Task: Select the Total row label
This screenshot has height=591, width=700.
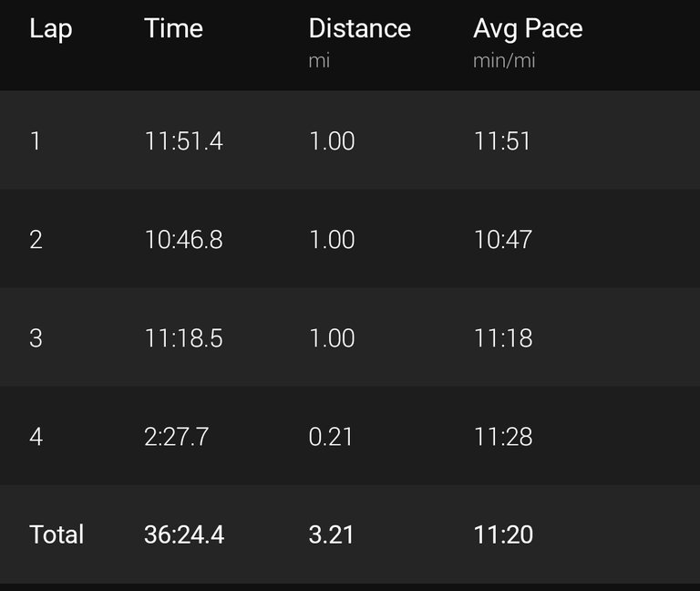Action: 57,534
